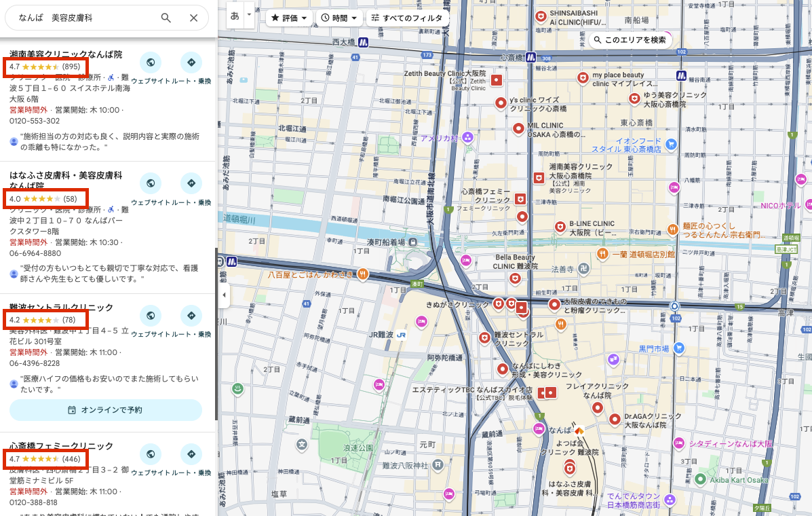Open the 時間 hours filter dropdown
This screenshot has width=812, height=516.
(x=339, y=18)
